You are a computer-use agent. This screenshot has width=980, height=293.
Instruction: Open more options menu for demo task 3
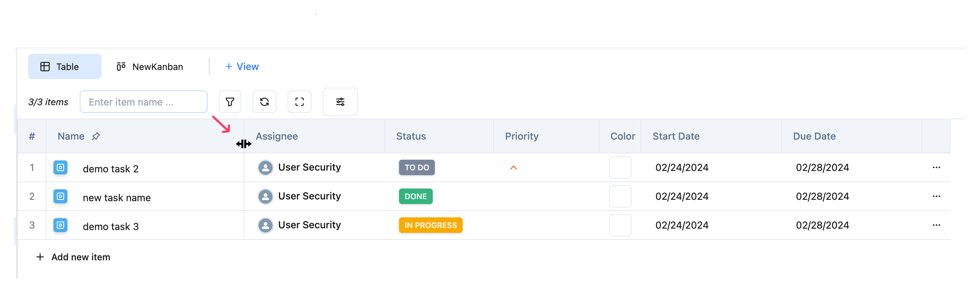(936, 225)
